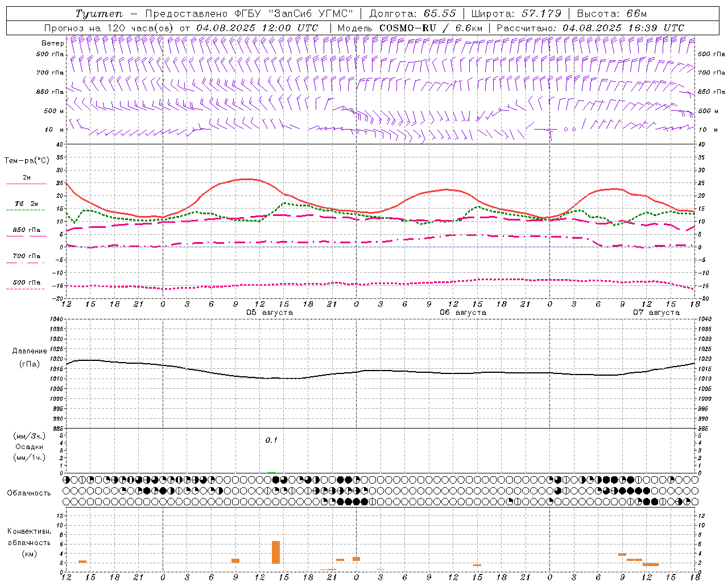This screenshot has width=728, height=582.
Task: Click the Давление pressure panel label
Action: tap(30, 351)
